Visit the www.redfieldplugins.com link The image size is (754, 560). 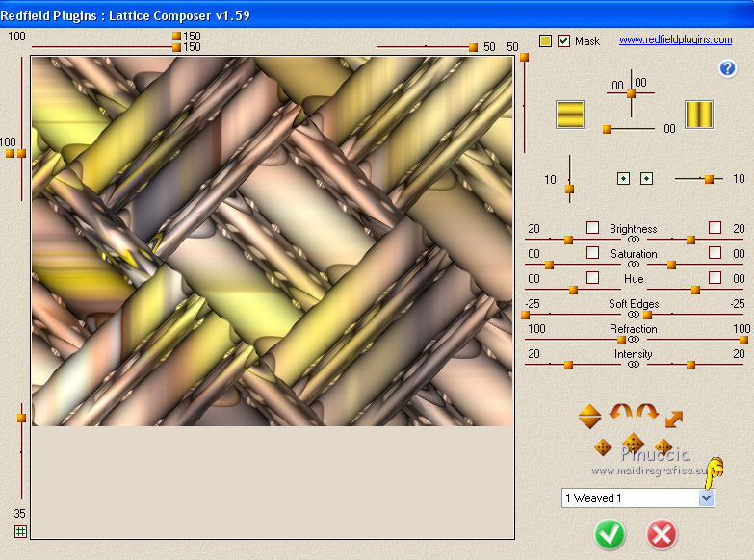click(x=675, y=39)
